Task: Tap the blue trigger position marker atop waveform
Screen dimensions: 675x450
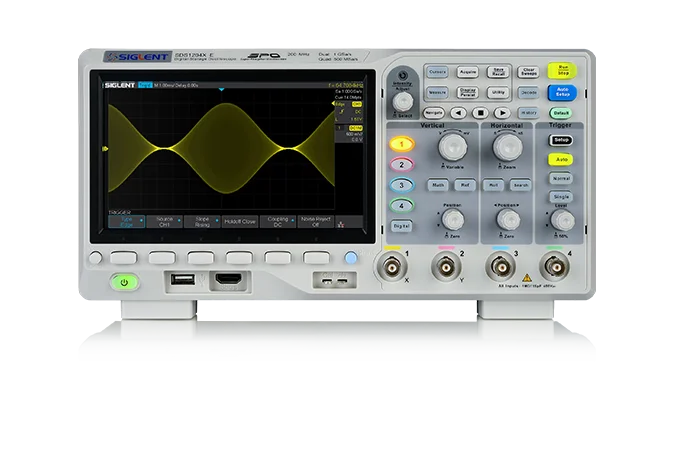Action: [222, 90]
